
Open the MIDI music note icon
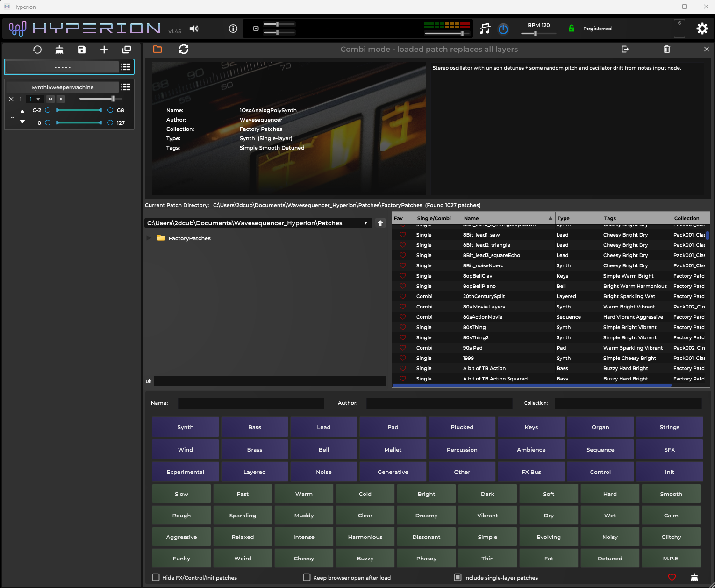click(x=485, y=29)
